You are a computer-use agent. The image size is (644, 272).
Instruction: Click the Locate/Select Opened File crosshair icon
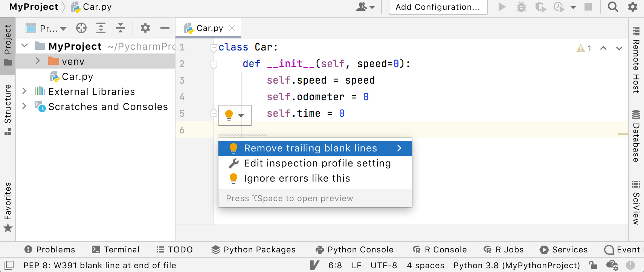(81, 28)
